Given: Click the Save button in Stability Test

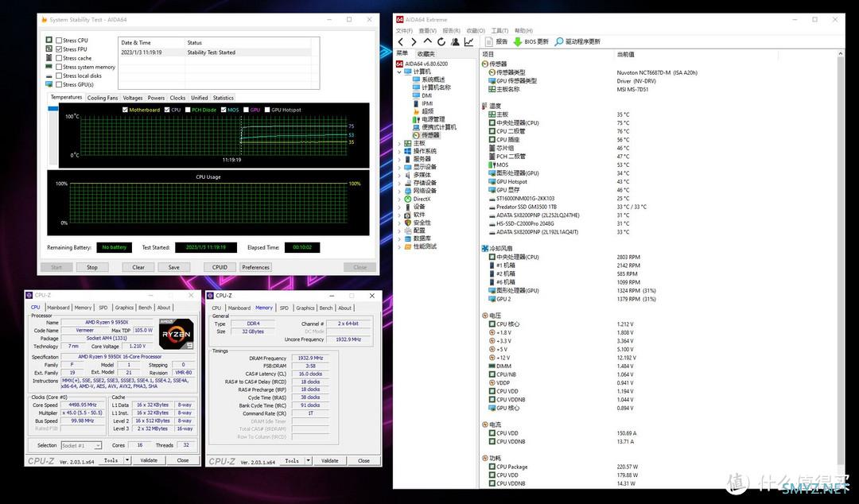Looking at the screenshot, I should [173, 267].
